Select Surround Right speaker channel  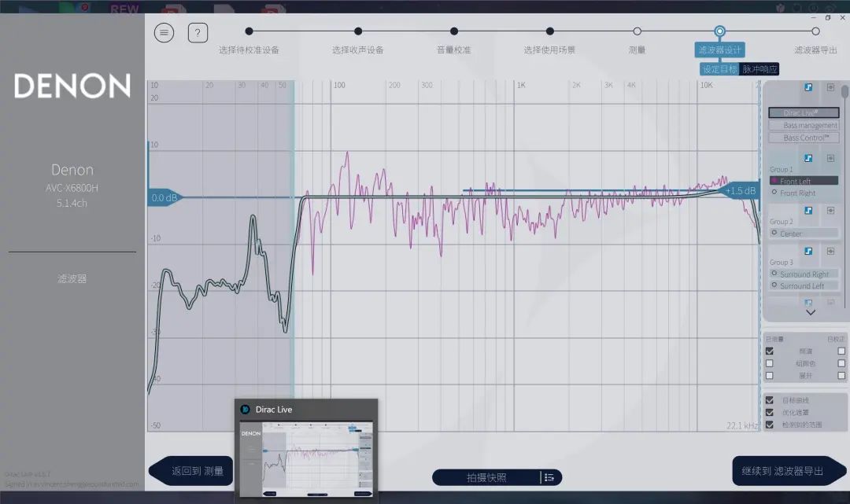(804, 274)
